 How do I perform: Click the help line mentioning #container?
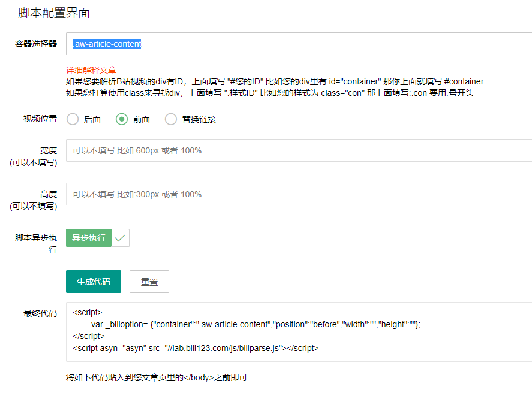275,81
